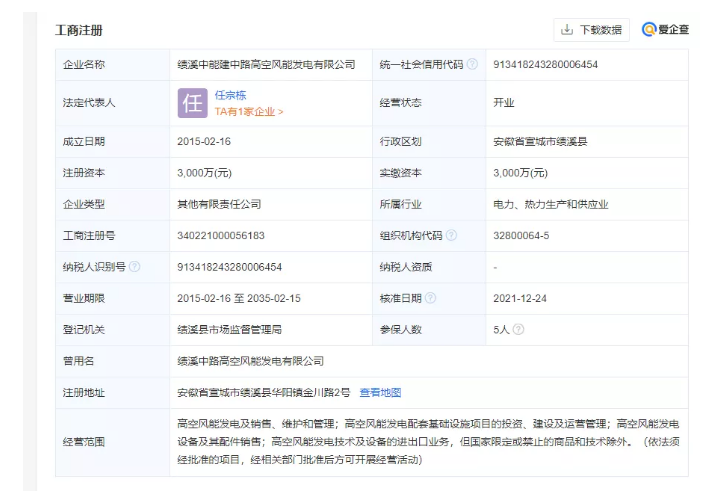The width and height of the screenshot is (702, 491).
Task: Click help icon beside 统一社会信用代码
Action: (472, 65)
